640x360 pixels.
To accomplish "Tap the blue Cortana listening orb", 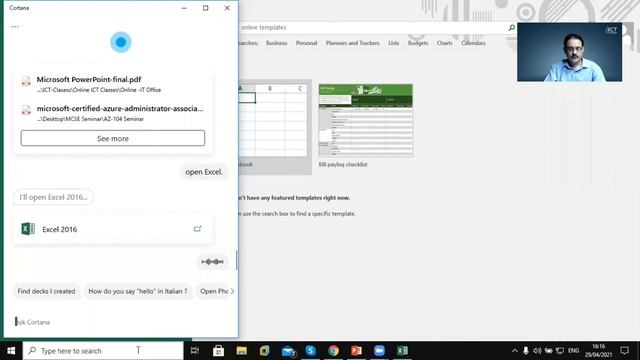I will click(x=121, y=42).
